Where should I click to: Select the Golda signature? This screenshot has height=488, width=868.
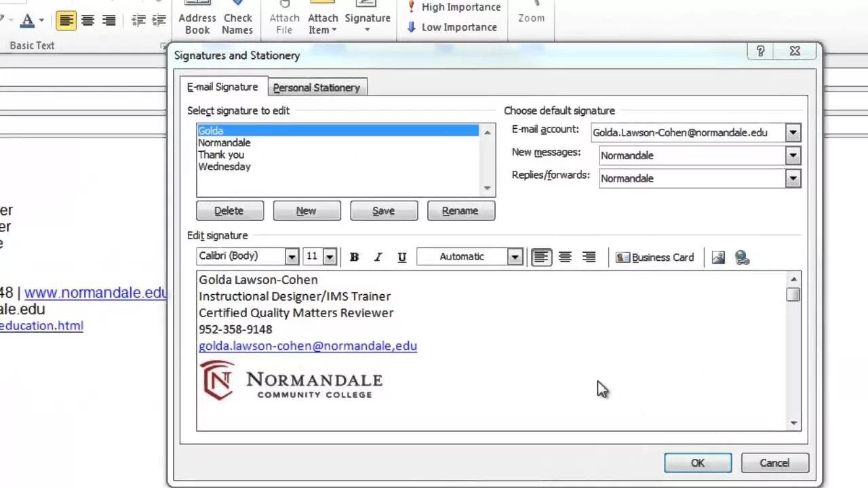(338, 131)
